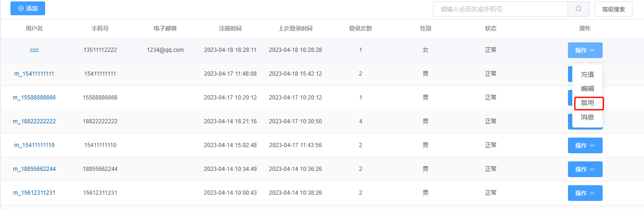Focus the member name or phone search field

(500, 9)
